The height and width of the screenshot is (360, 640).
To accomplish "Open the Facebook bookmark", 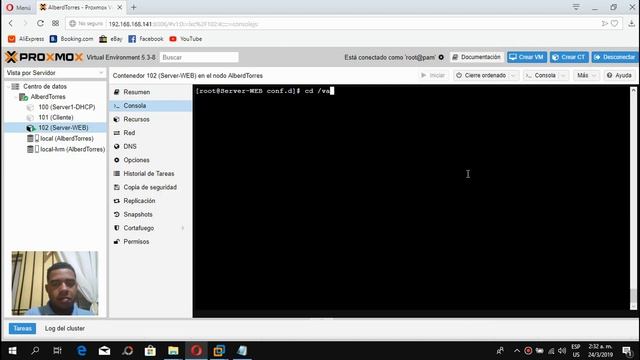I will point(146,39).
